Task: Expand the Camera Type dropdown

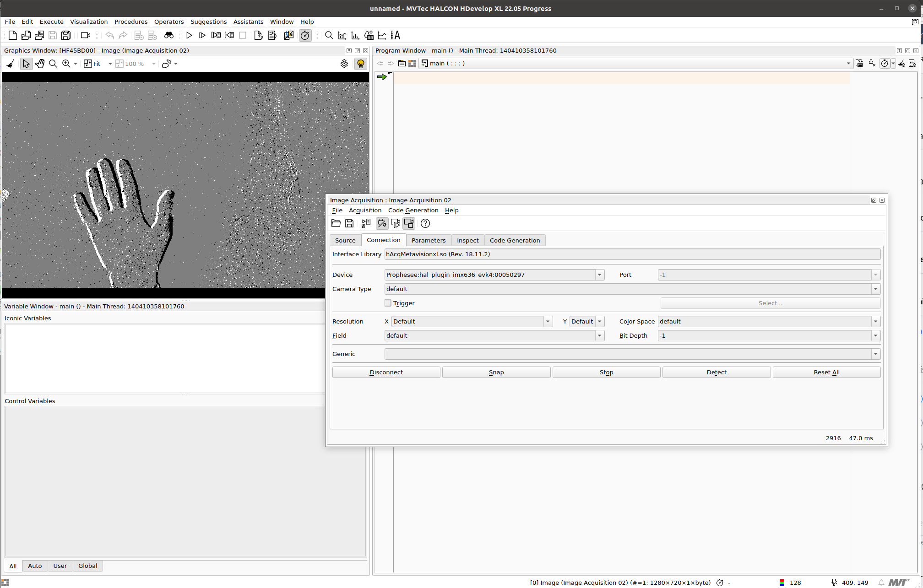Action: [x=875, y=289]
